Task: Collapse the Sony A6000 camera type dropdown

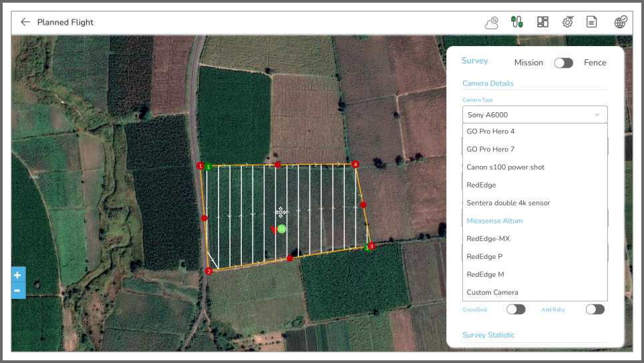Action: (x=534, y=115)
